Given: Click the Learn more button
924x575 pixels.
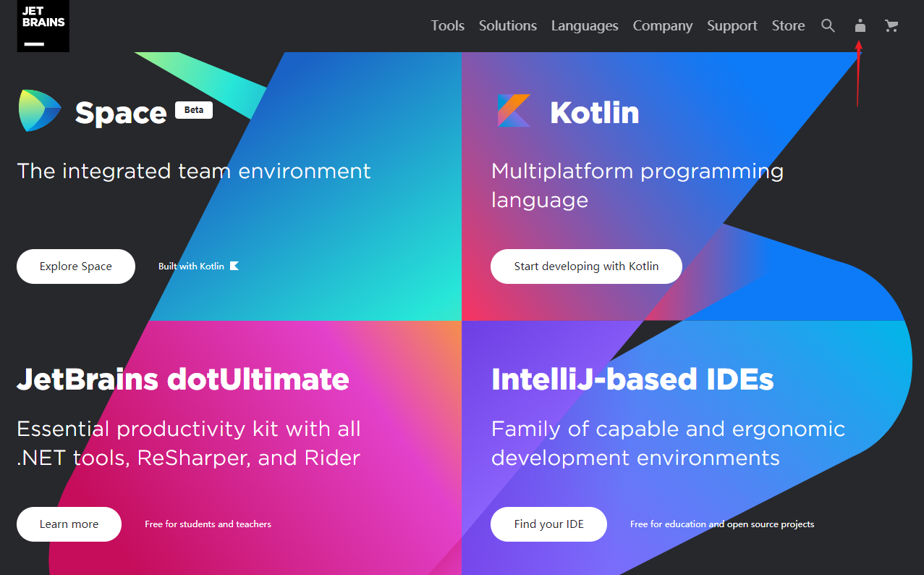Looking at the screenshot, I should [69, 524].
